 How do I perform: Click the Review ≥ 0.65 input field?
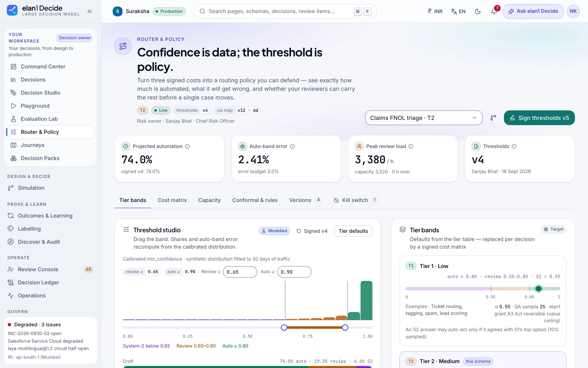tap(240, 272)
